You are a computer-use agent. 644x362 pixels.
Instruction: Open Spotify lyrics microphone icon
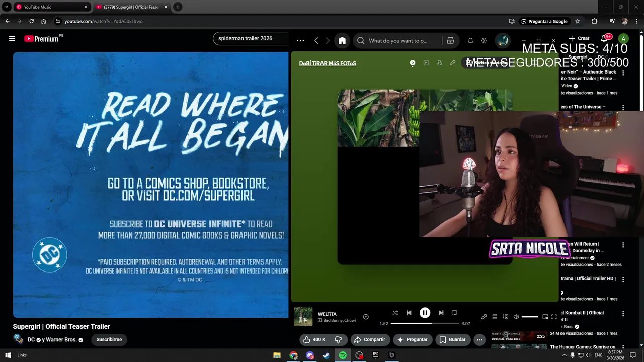[484, 317]
